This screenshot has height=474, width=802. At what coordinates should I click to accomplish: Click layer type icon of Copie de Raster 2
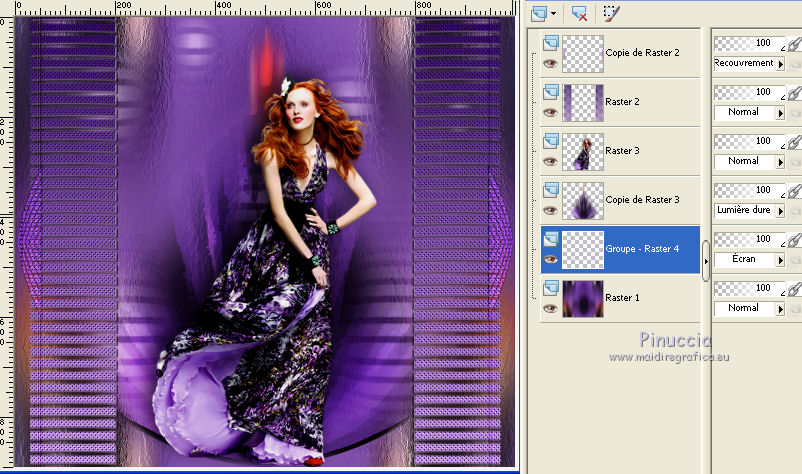click(550, 42)
